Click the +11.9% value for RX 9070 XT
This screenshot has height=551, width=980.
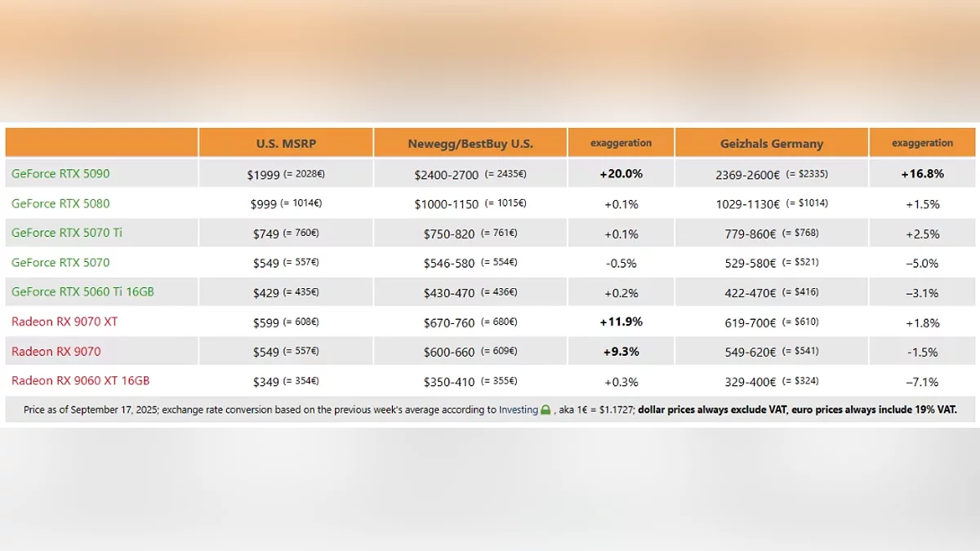click(621, 322)
